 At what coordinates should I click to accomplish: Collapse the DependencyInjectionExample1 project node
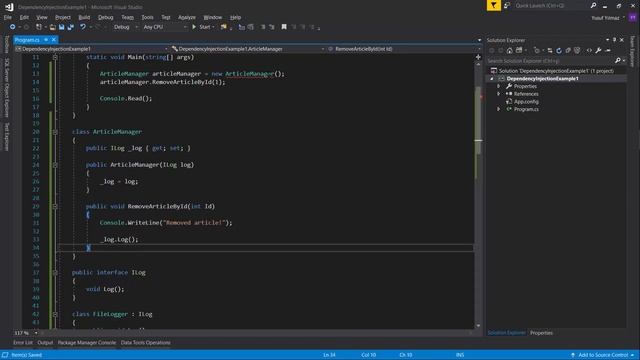pos(492,78)
